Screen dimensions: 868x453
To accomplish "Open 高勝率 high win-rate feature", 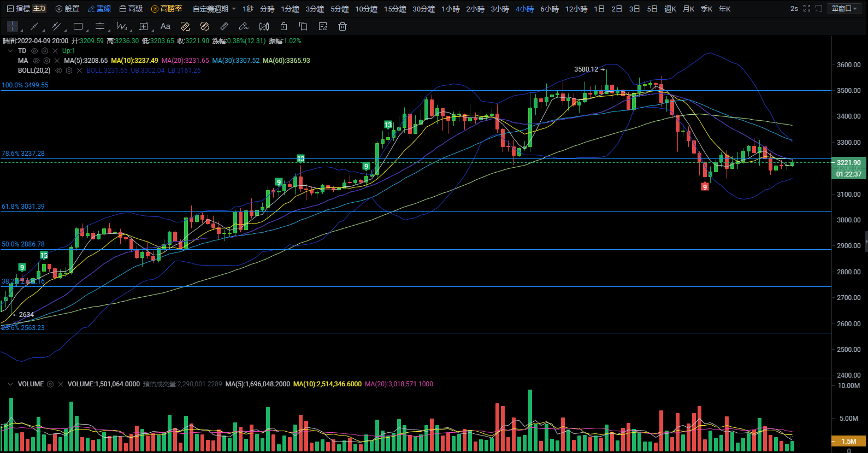I will 167,9.
